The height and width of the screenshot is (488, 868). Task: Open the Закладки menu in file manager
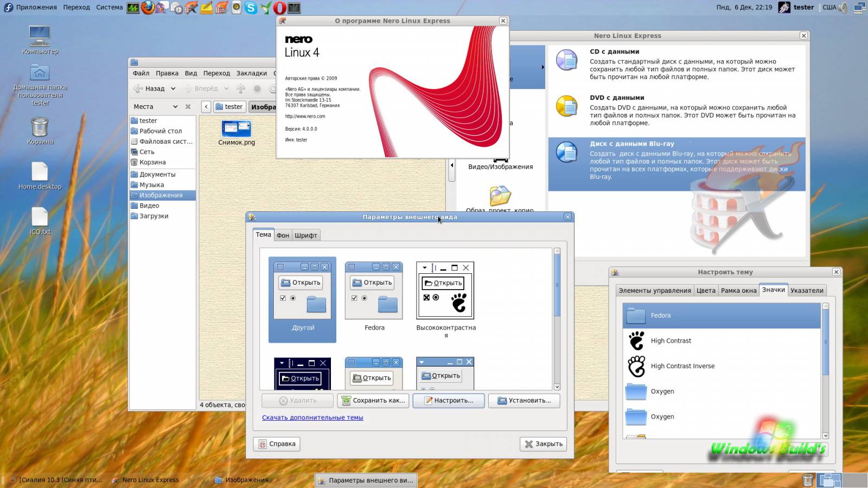[x=252, y=73]
